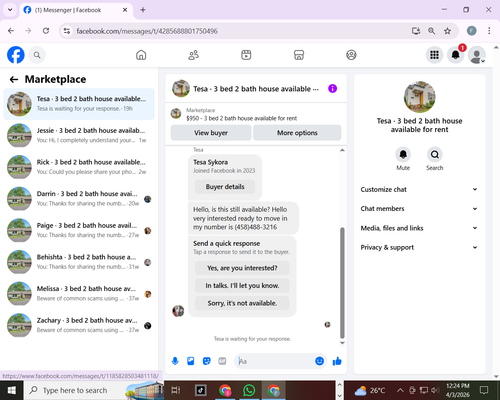Choose a sticker icon in composer
The image size is (500, 400).
[x=207, y=361]
